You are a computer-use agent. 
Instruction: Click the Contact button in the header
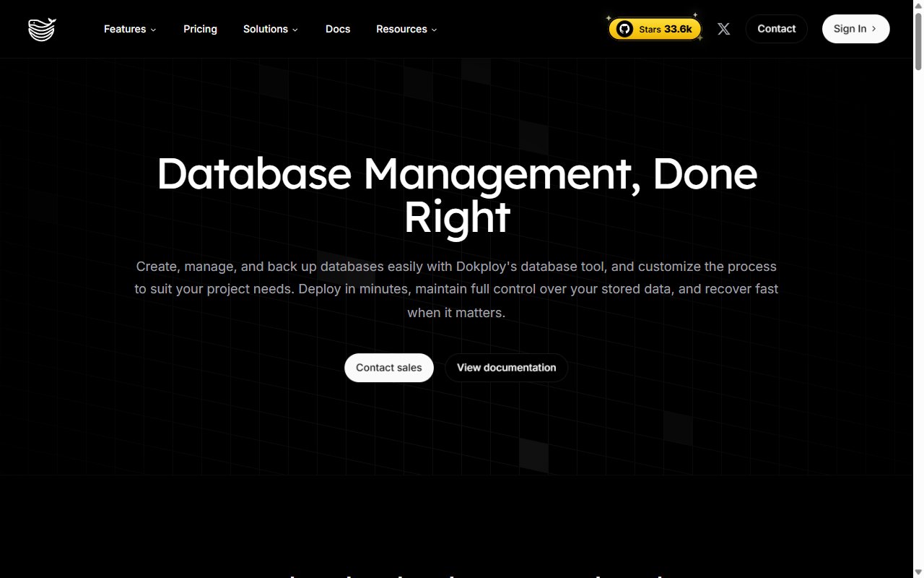coord(776,29)
